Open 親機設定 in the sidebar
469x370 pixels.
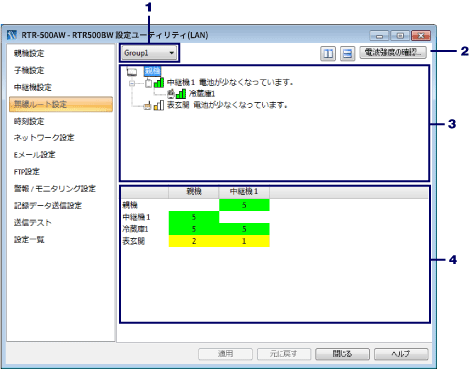click(29, 53)
